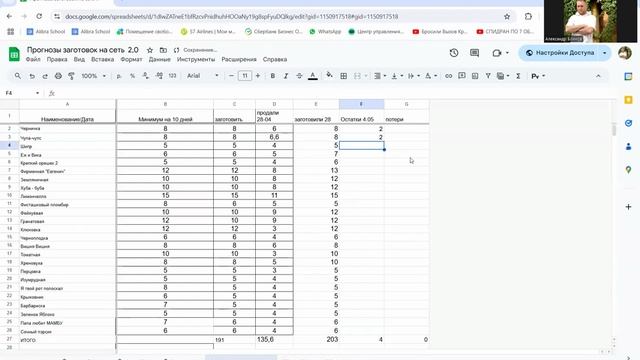Collapse the toolbar with chevron
Screen dimensions: 640x360
point(598,76)
